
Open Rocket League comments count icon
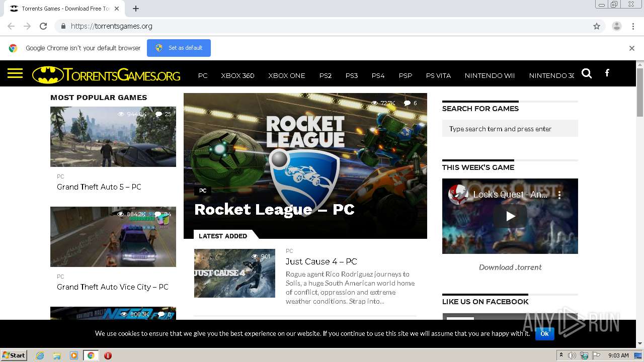(x=407, y=103)
